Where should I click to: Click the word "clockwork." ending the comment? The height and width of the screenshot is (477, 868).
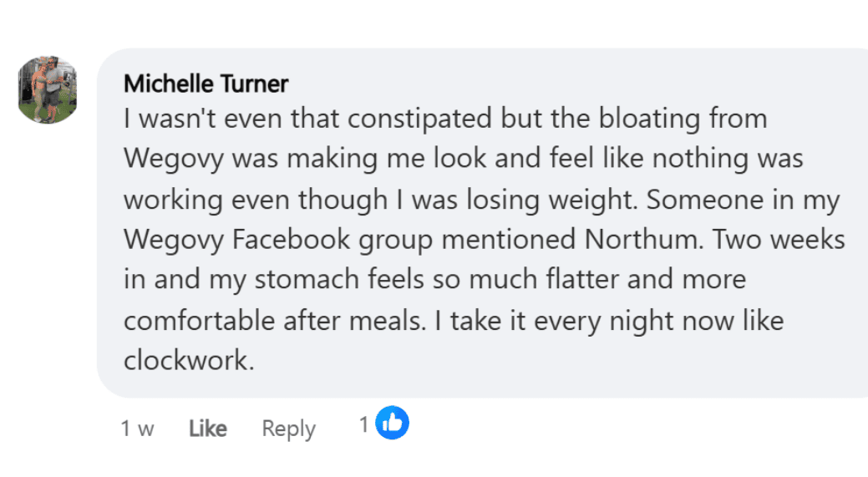pyautogui.click(x=188, y=360)
